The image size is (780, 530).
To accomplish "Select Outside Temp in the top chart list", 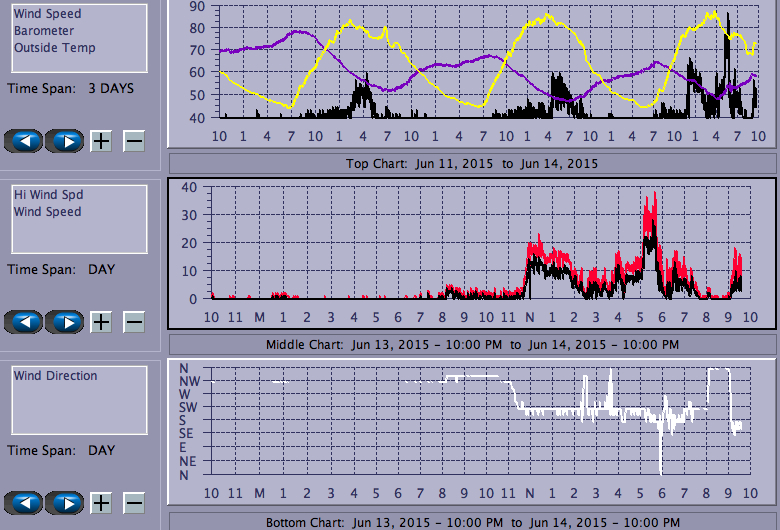I will point(55,47).
